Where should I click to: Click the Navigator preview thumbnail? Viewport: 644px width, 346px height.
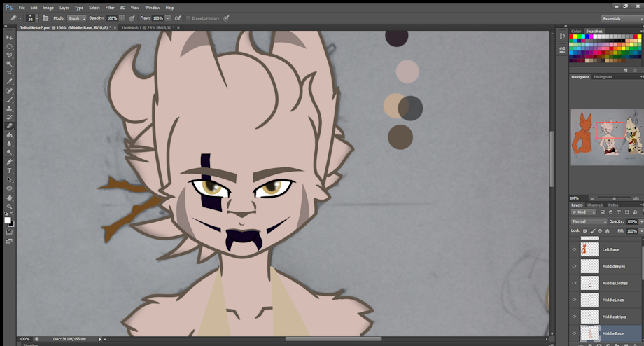coord(606,137)
